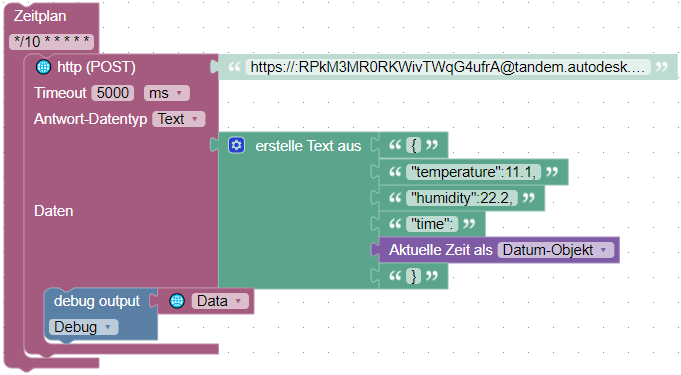Open the Data result dropdown
This screenshot has height=375, width=681.
click(x=220, y=301)
